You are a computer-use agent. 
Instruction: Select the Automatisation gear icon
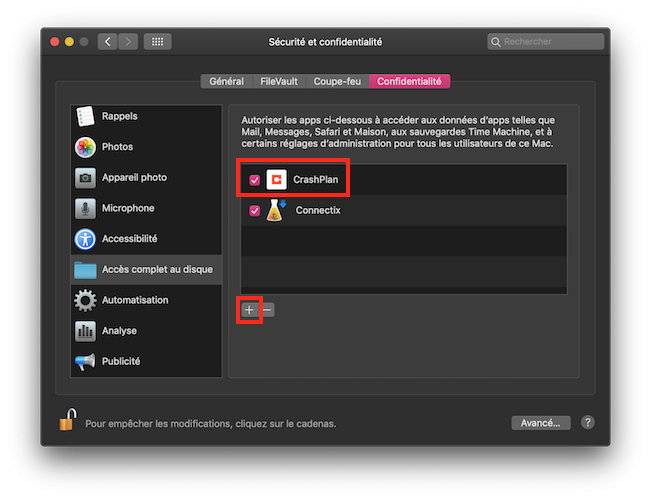85,300
